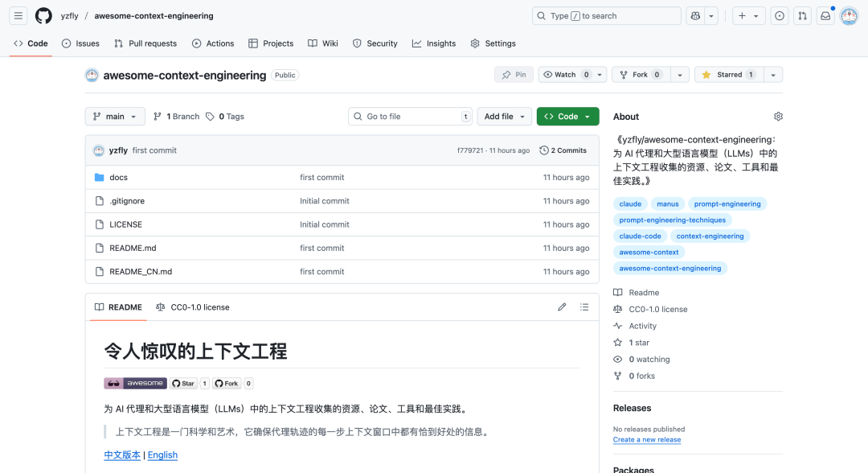Image resolution: width=868 pixels, height=473 pixels.
Task: Open the Copilot chat icon
Action: (x=695, y=16)
